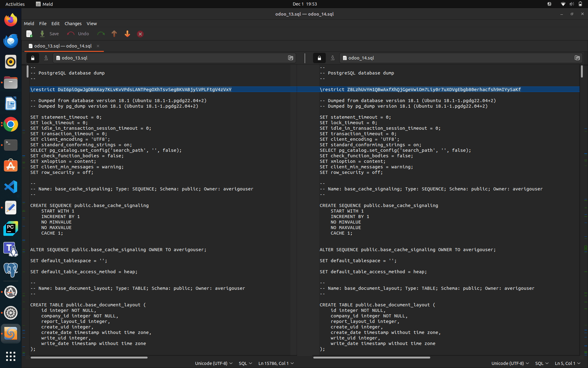Toggle the lock on the right pane
The height and width of the screenshot is (368, 588).
click(x=319, y=58)
